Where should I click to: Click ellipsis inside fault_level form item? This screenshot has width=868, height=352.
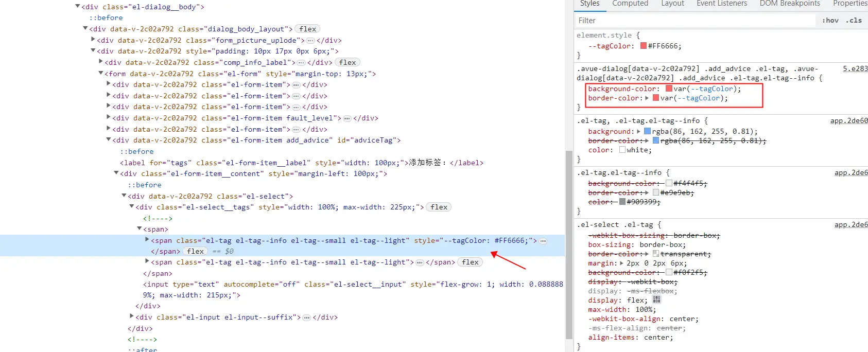pyautogui.click(x=347, y=118)
